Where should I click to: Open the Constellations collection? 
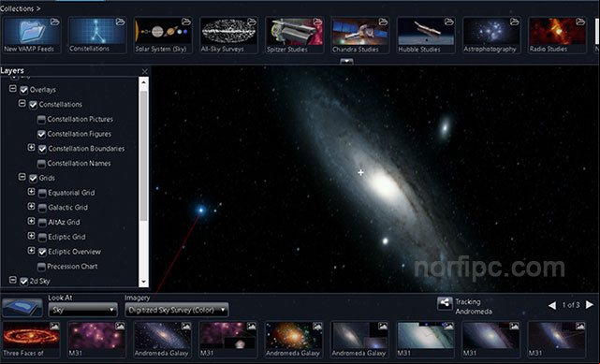point(97,35)
